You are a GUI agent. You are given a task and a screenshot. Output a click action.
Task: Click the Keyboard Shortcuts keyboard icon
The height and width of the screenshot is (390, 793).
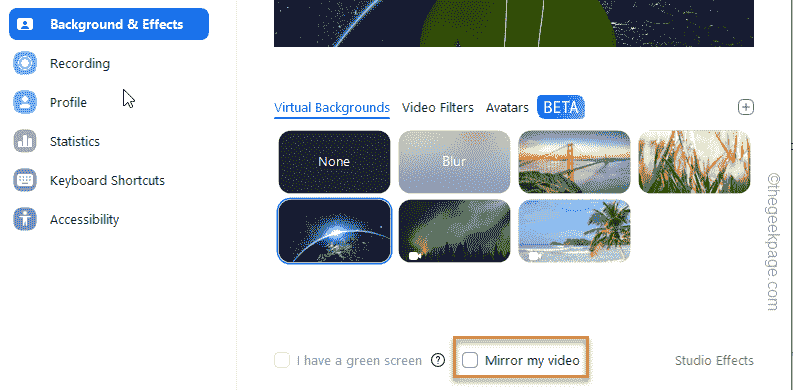[x=25, y=180]
